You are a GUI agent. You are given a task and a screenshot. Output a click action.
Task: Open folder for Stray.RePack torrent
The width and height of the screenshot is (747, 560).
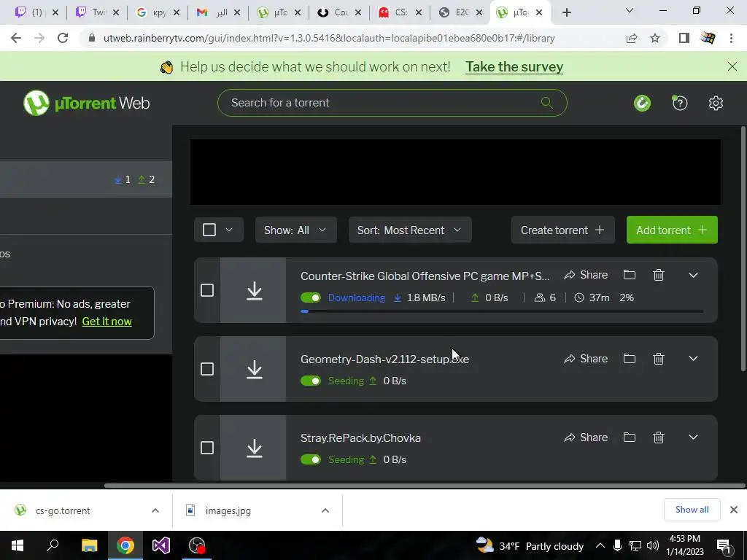(x=630, y=437)
